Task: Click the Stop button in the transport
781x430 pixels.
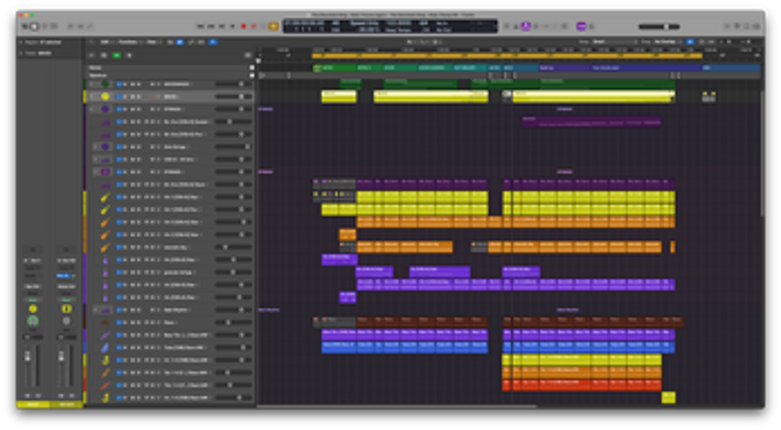Action: 222,26
